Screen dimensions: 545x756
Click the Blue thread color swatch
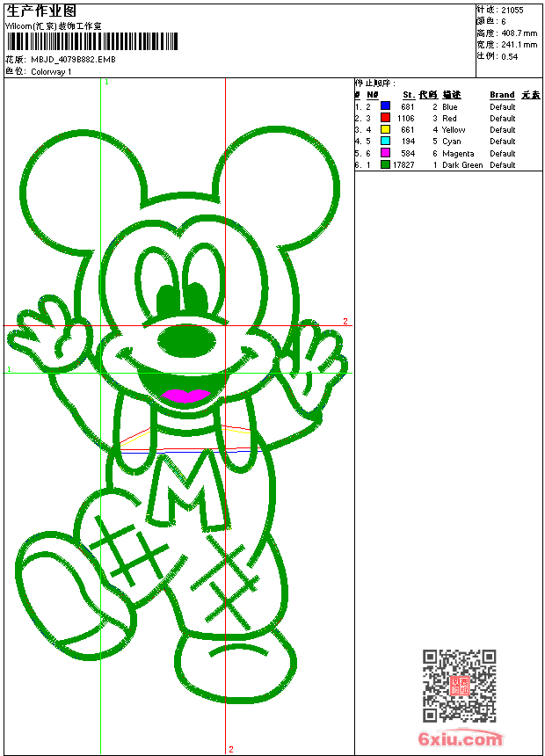click(385, 105)
